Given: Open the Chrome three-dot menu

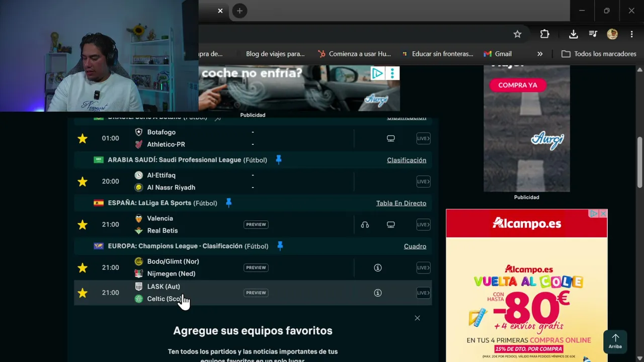Looking at the screenshot, I should tap(631, 34).
